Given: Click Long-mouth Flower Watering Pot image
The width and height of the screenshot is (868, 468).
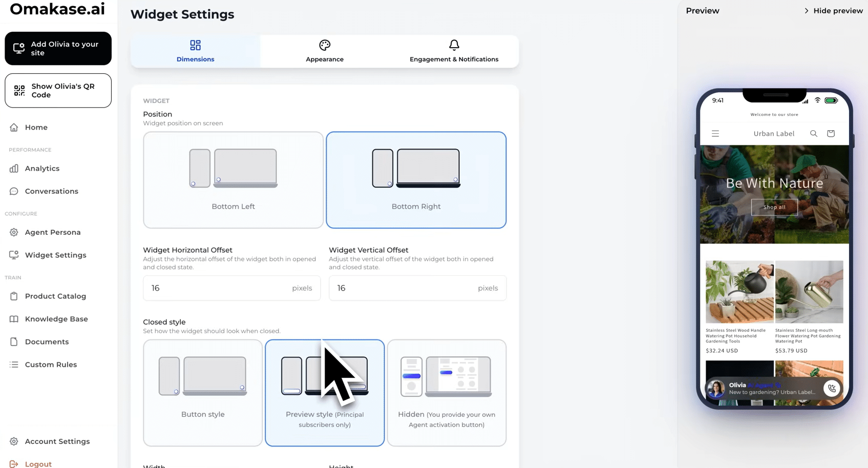Looking at the screenshot, I should (x=809, y=292).
